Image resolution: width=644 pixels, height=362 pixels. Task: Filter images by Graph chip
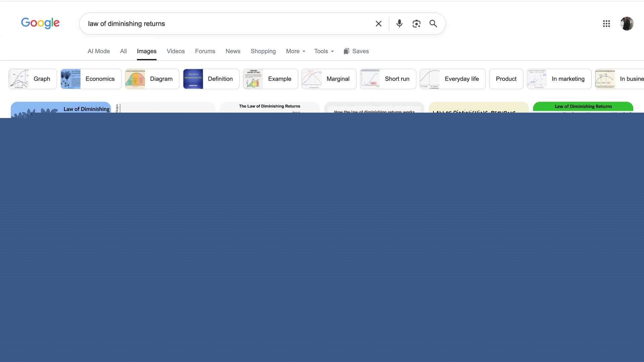[33, 79]
